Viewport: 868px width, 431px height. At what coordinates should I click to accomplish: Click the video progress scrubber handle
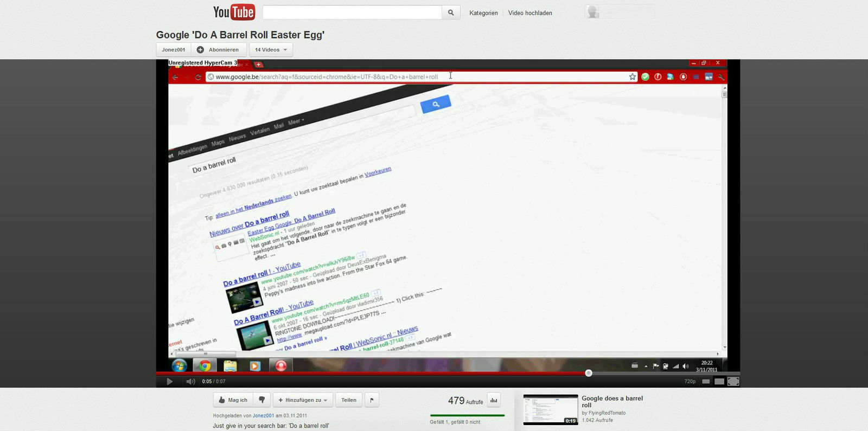[x=589, y=373]
